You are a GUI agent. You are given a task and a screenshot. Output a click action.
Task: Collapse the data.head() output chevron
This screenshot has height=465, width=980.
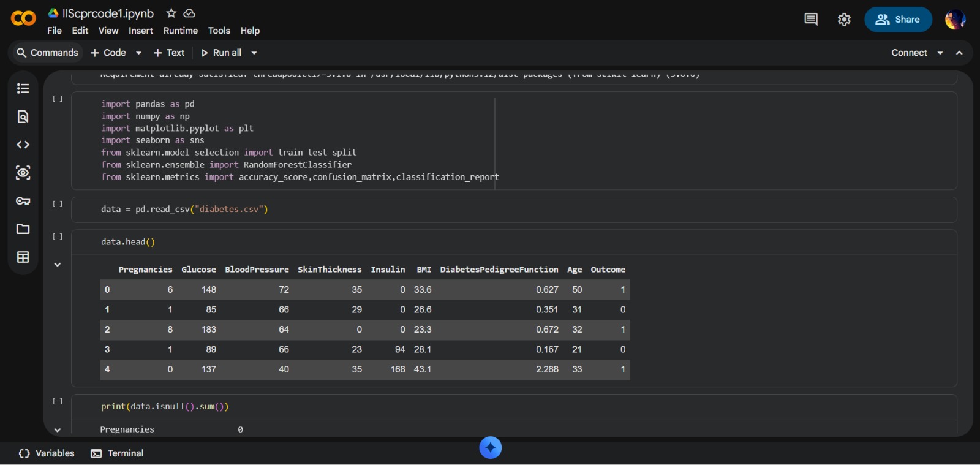point(58,265)
